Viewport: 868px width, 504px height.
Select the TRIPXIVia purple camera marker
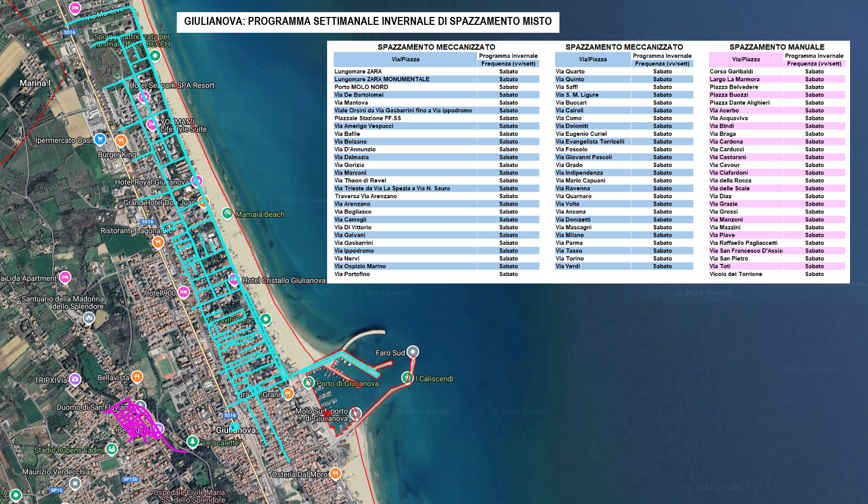(x=75, y=379)
